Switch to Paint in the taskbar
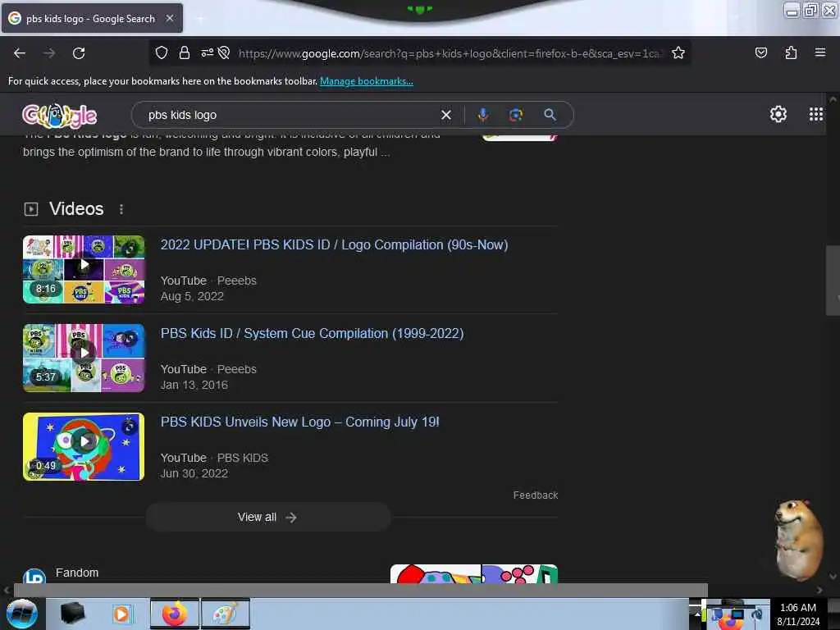This screenshot has height=630, width=840. click(x=226, y=614)
